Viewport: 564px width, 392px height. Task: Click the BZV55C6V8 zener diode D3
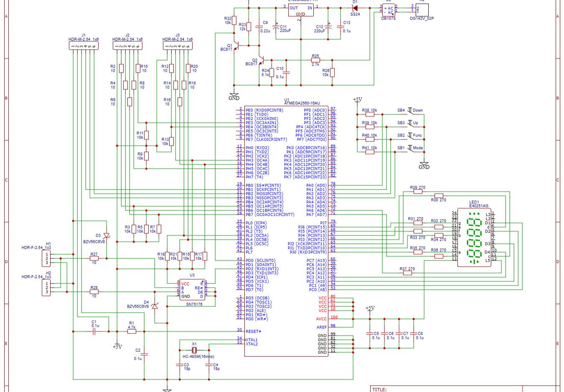tap(107, 235)
